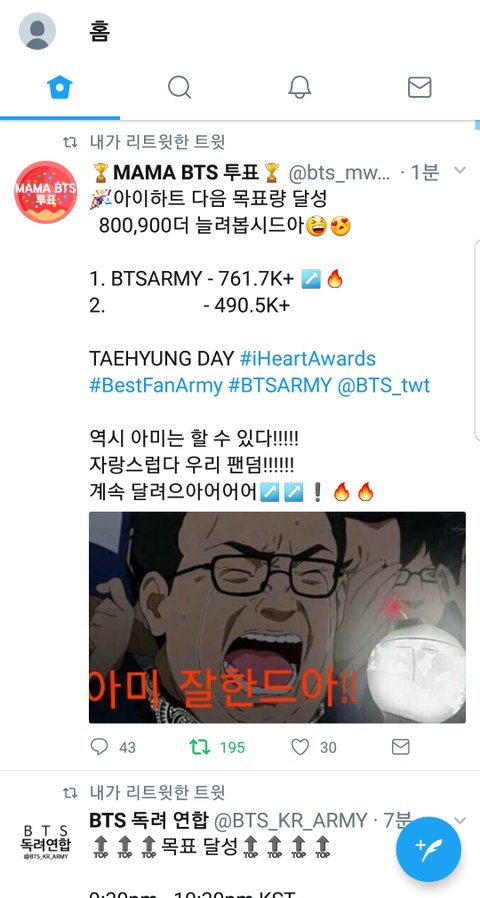This screenshot has height=898, width=480.
Task: Expand BTS 독려 연합 tweet options chevron
Action: click(x=459, y=821)
